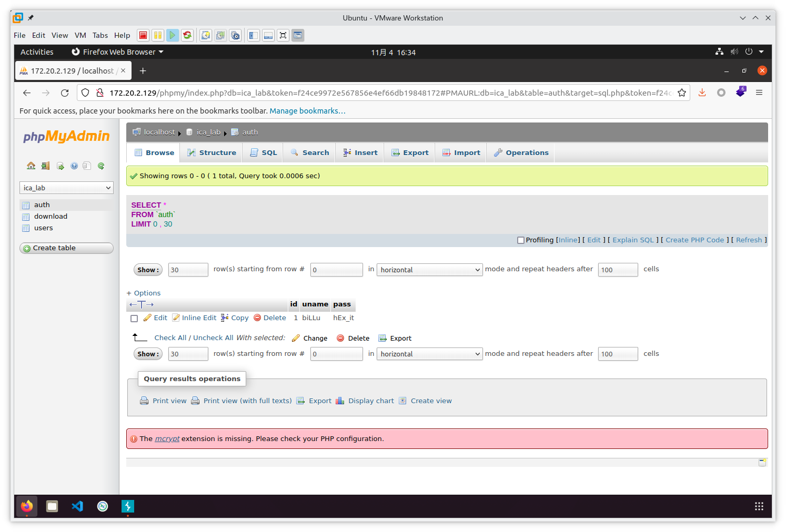Open the Operations tab
Screen dimensions: 786x532
point(521,152)
